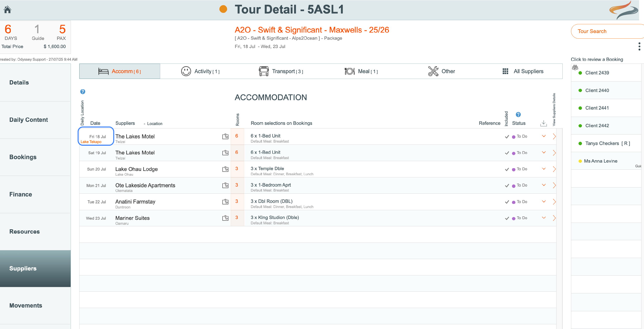Expand the Mariner Suites row chevron
Screen dimensions: 644x329
click(x=544, y=218)
